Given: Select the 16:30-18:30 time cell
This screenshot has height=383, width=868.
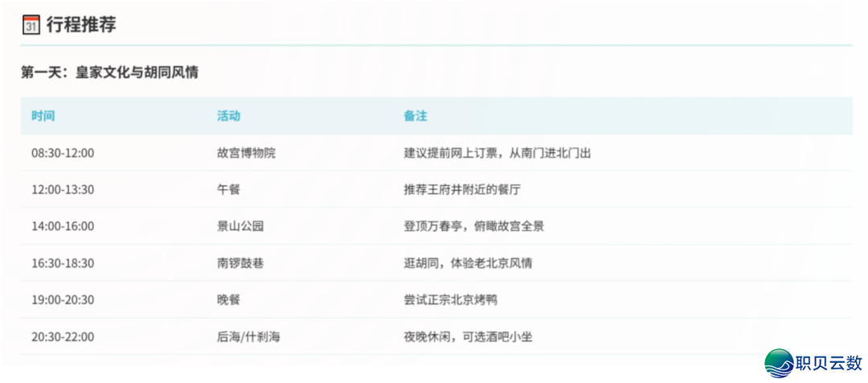Looking at the screenshot, I should (63, 263).
